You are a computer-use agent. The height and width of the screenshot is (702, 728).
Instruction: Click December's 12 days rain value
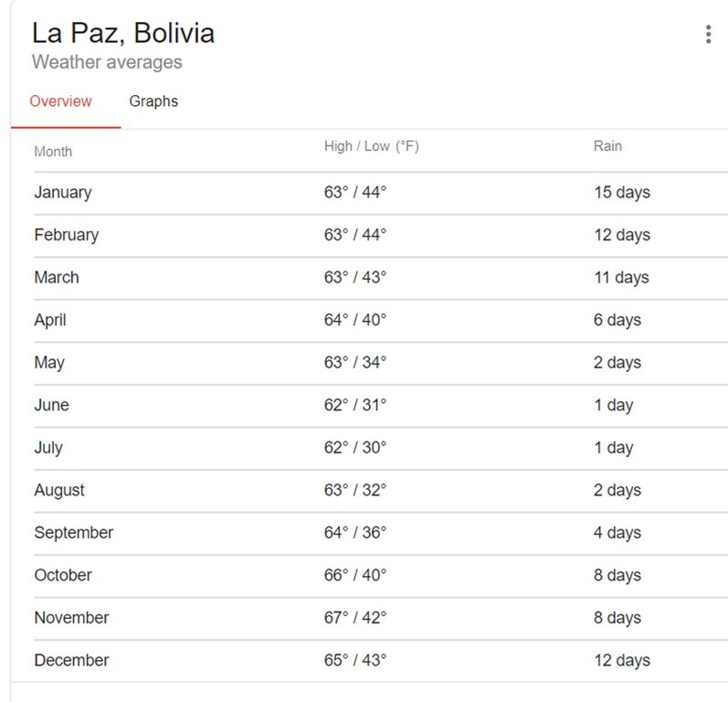621,660
